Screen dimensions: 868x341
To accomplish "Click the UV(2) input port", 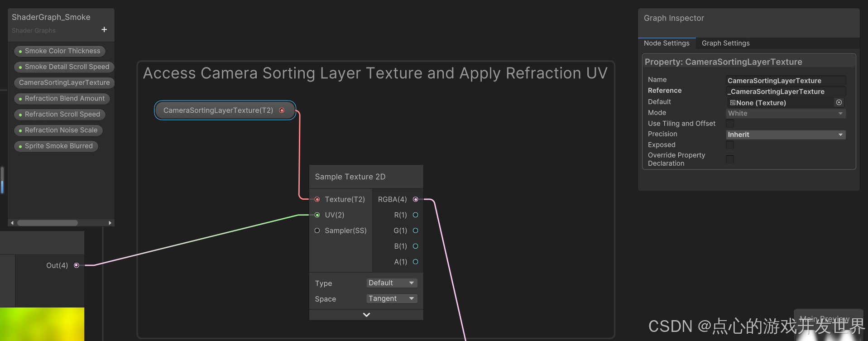I will click(x=317, y=215).
